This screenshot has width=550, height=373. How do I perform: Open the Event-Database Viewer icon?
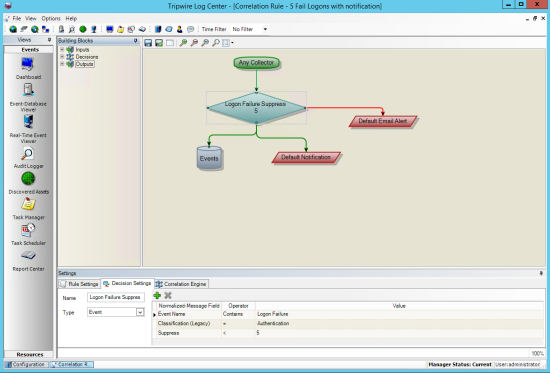[x=28, y=90]
